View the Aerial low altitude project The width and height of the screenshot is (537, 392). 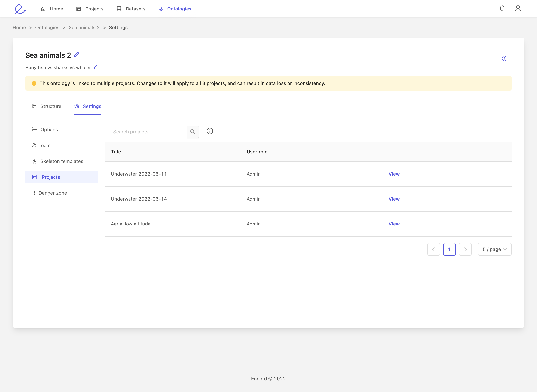coord(394,224)
